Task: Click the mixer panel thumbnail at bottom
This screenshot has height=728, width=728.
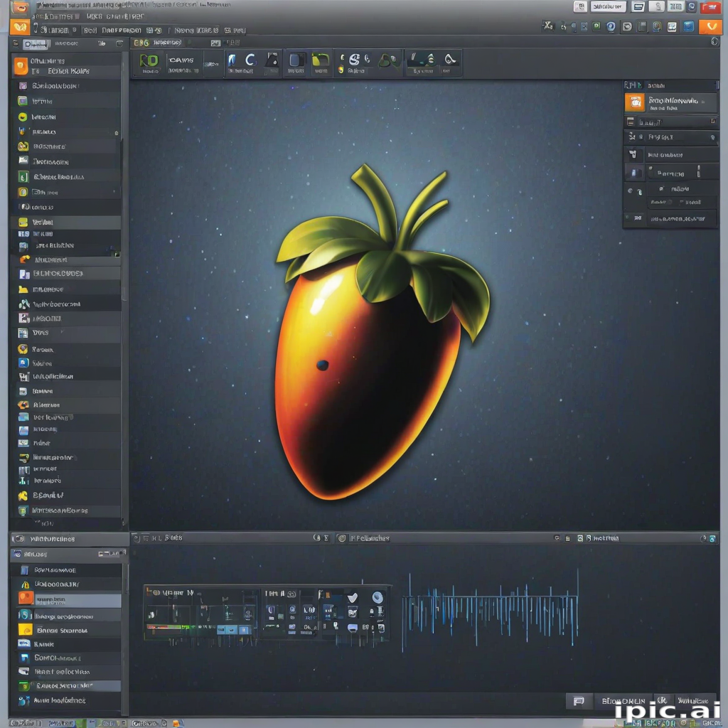Action: [x=267, y=614]
